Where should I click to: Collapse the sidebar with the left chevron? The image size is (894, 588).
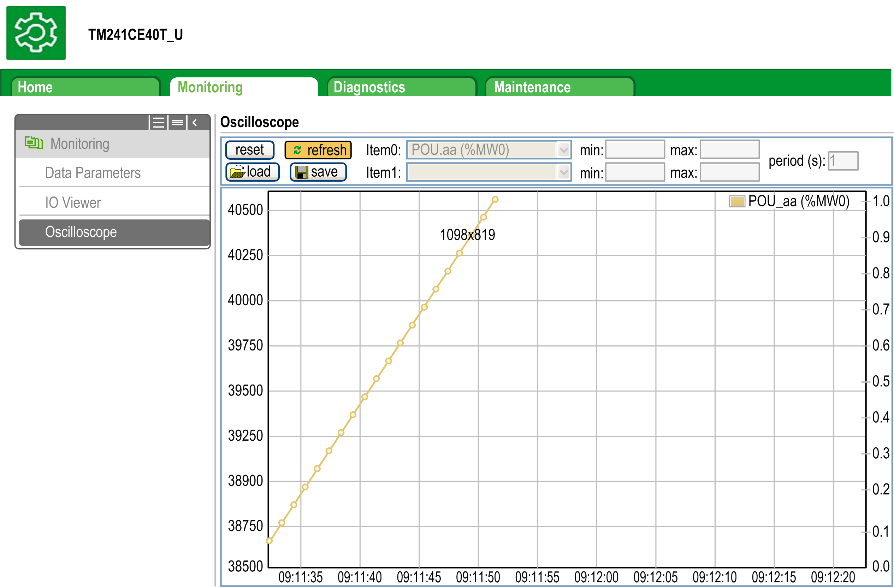pyautogui.click(x=195, y=123)
